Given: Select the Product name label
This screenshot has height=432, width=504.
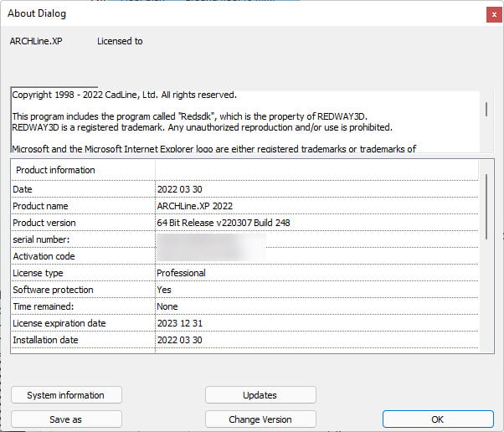Looking at the screenshot, I should pyautogui.click(x=40, y=206).
